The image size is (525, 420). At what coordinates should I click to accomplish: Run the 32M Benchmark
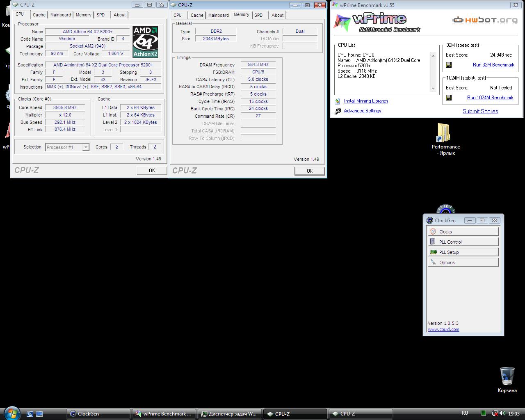(493, 65)
